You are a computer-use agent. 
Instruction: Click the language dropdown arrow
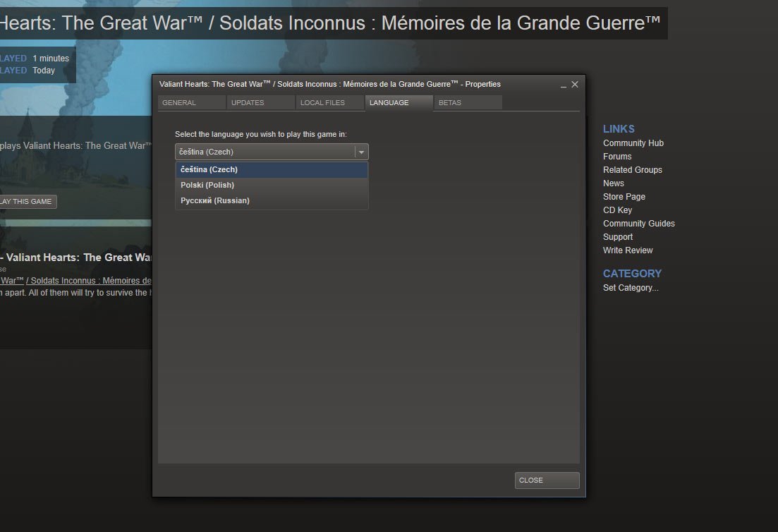[x=361, y=152]
